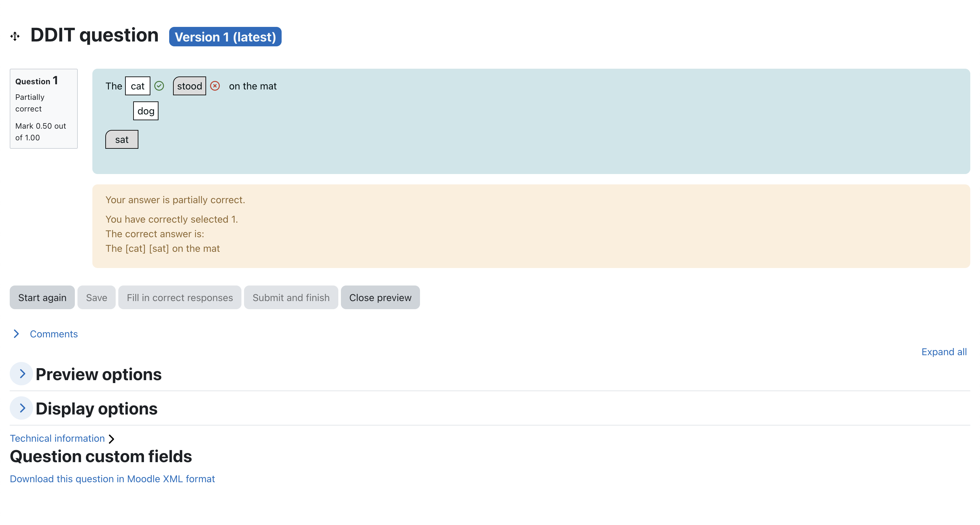Download this question in Moodle XML format
The width and height of the screenshot is (980, 525).
tap(112, 479)
